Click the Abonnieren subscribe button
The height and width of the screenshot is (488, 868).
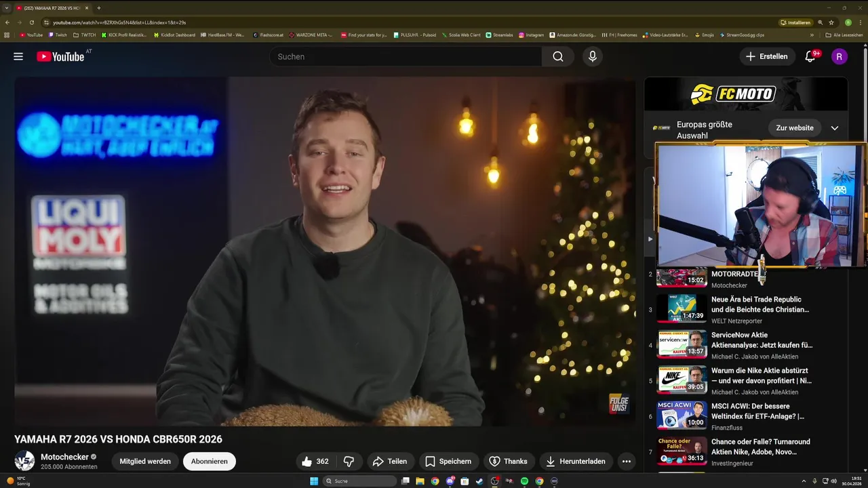[210, 462]
